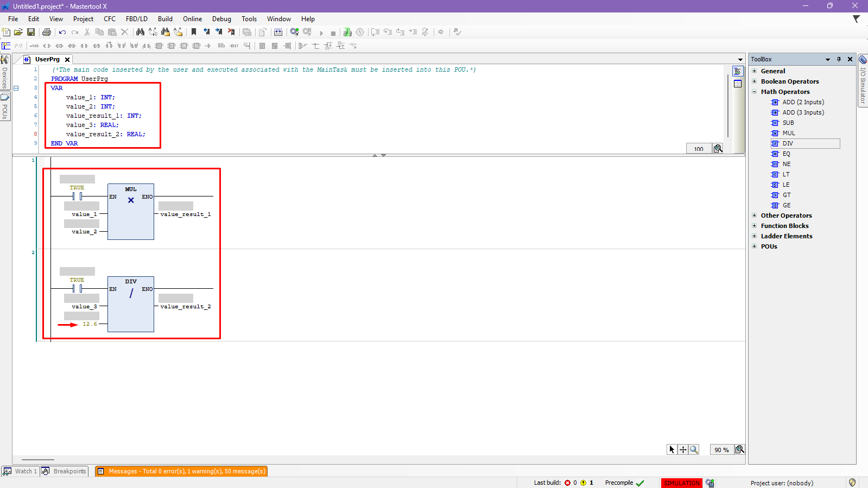
Task: Expand the Boolean Operators category
Action: tap(754, 81)
